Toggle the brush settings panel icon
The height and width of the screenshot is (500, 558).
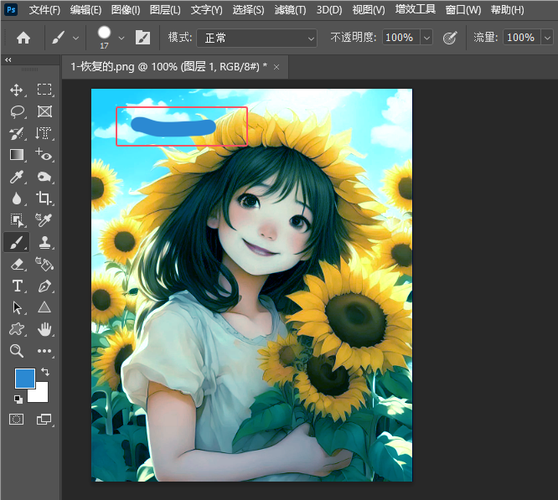click(x=143, y=37)
